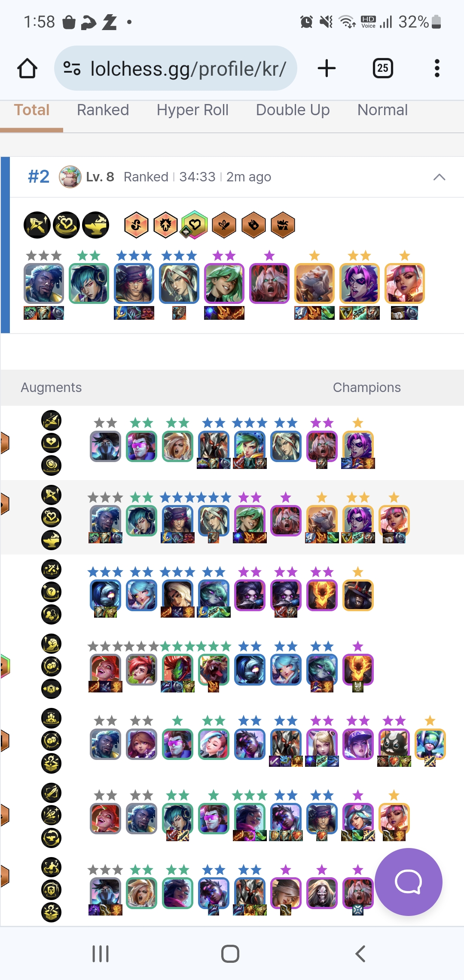Open a new browser tab with plus icon
This screenshot has width=464, height=980.
coord(327,68)
